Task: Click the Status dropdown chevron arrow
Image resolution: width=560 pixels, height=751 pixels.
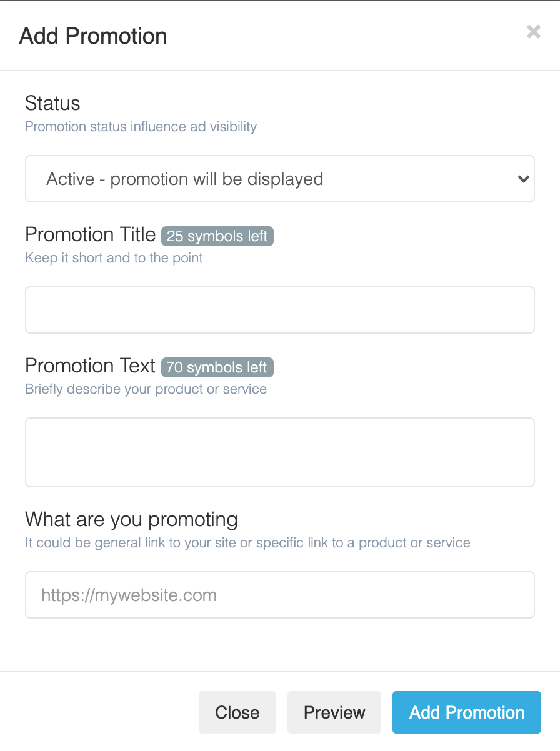Action: (x=523, y=179)
